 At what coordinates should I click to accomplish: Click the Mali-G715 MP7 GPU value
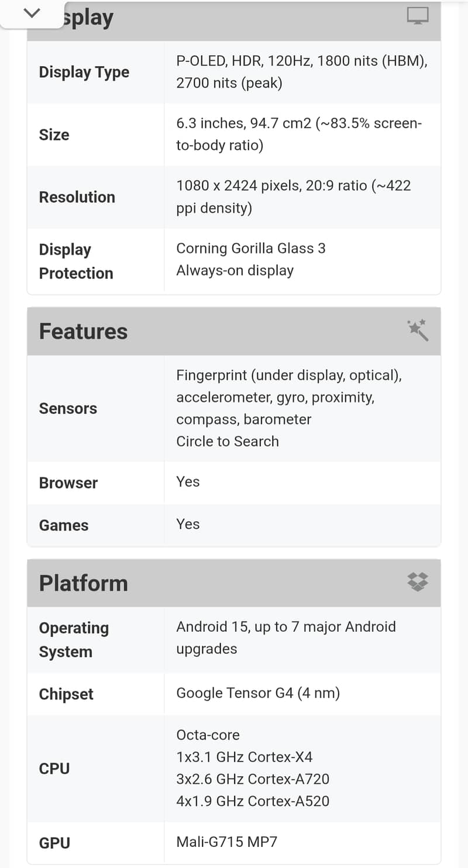pyautogui.click(x=227, y=842)
